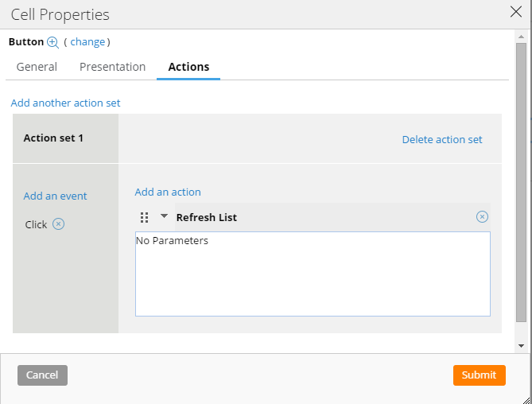Switch to the General tab

pyautogui.click(x=37, y=67)
